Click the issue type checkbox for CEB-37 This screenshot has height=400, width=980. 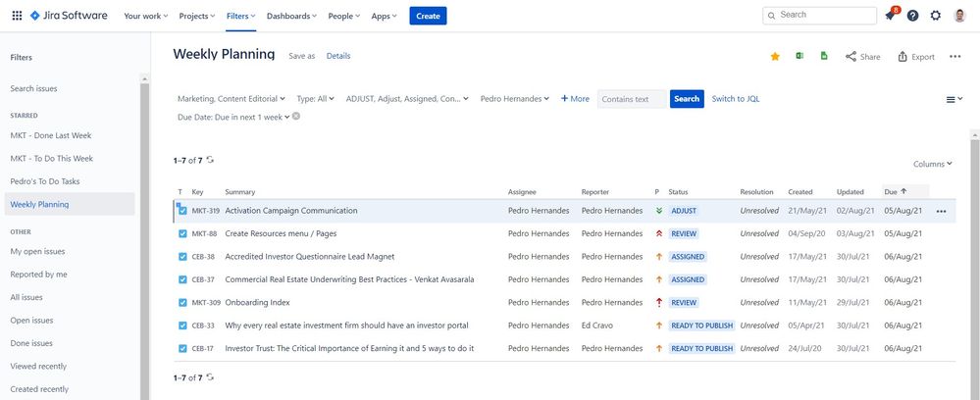point(182,279)
